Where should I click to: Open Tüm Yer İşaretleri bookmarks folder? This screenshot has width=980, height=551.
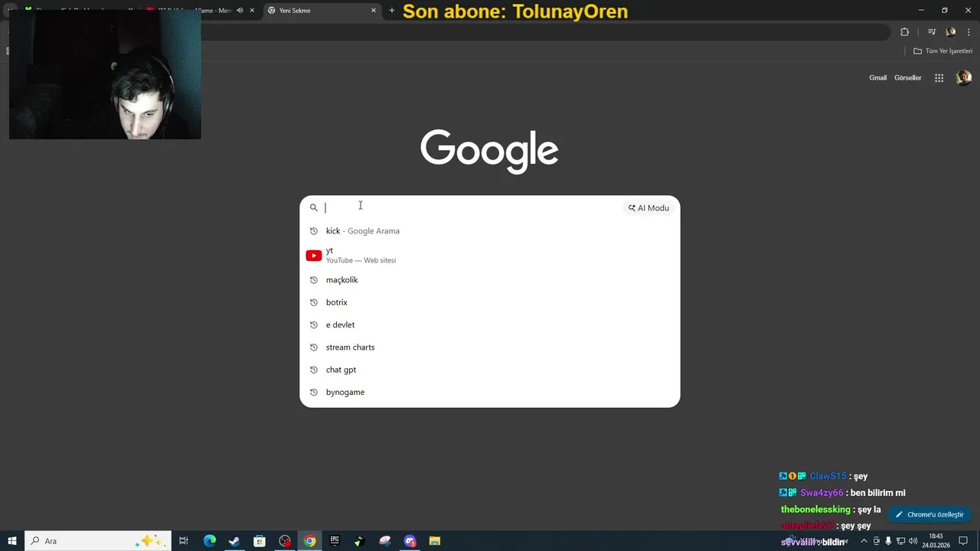943,51
